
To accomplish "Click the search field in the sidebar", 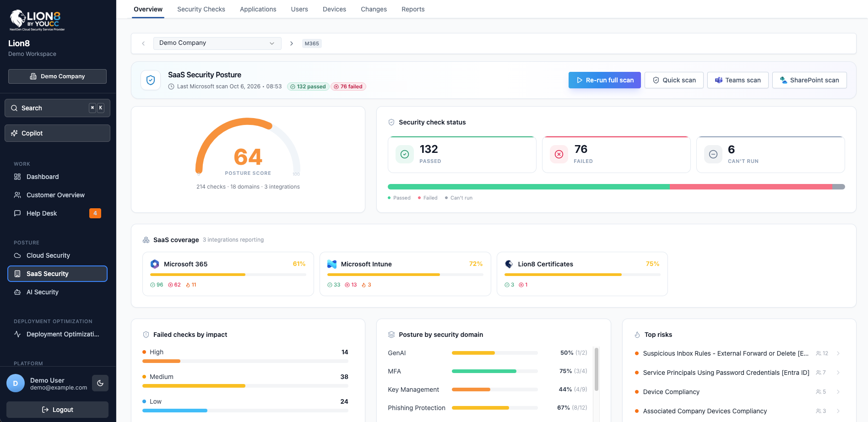I will [57, 108].
